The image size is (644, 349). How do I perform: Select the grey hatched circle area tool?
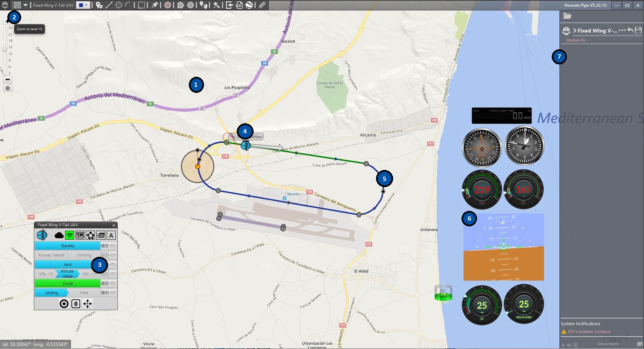(x=191, y=5)
